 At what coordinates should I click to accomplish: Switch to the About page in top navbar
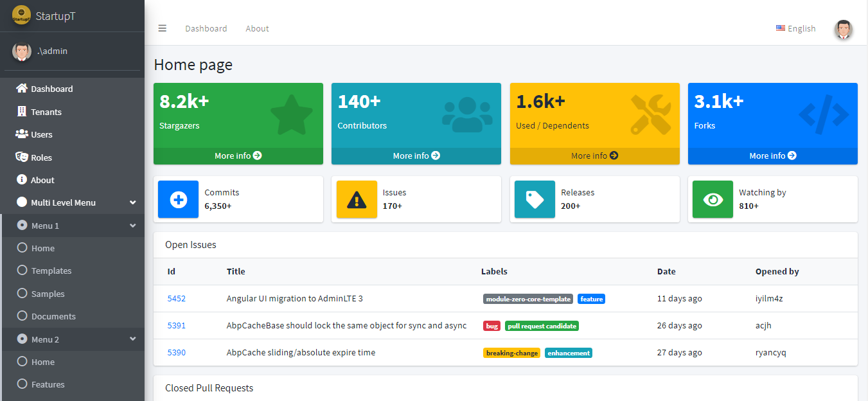click(x=257, y=28)
